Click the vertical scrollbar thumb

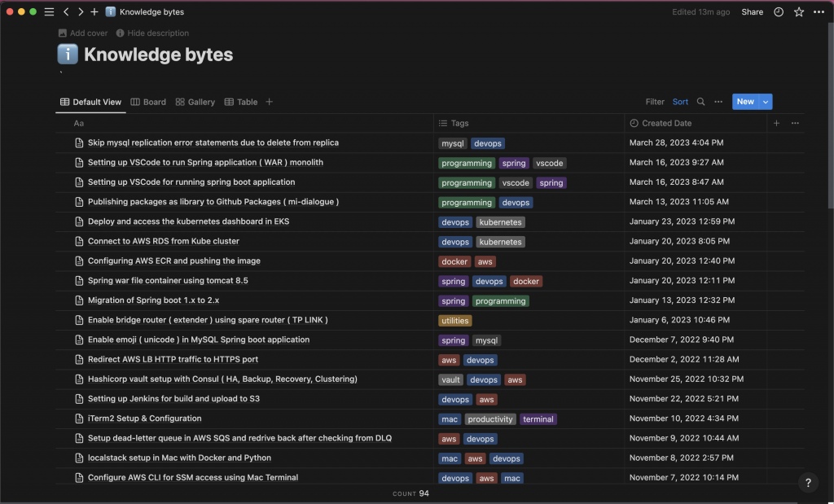[x=830, y=114]
